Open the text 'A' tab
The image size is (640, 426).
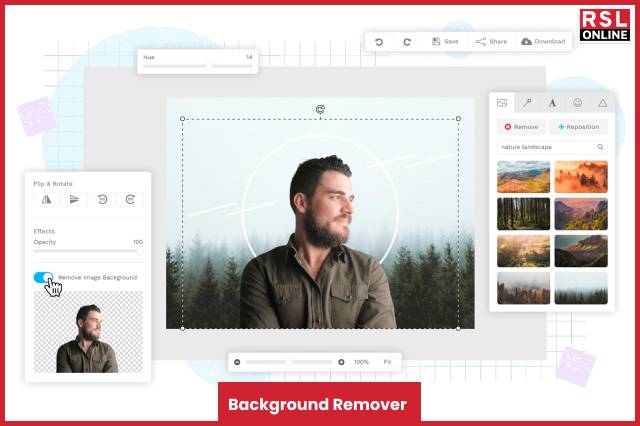tap(552, 103)
